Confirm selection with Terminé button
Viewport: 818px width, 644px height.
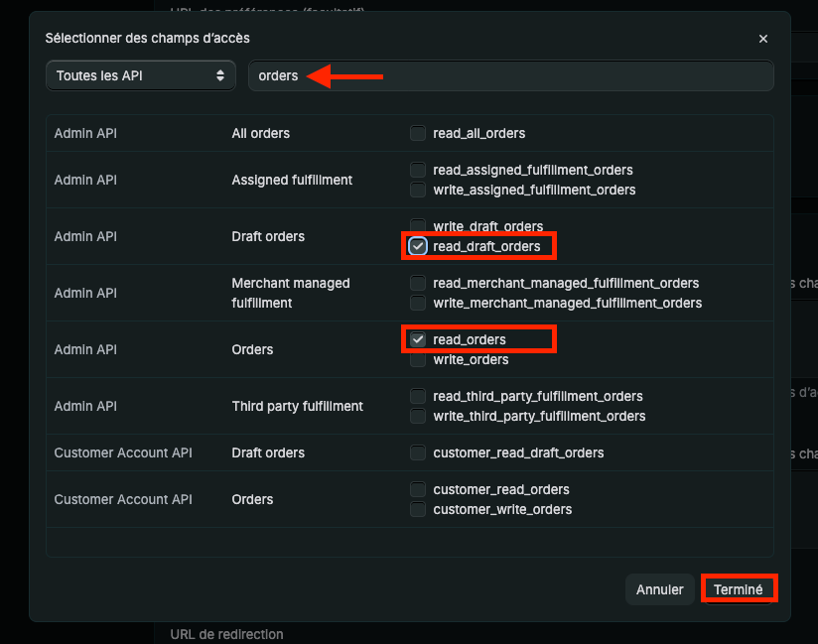tap(738, 589)
